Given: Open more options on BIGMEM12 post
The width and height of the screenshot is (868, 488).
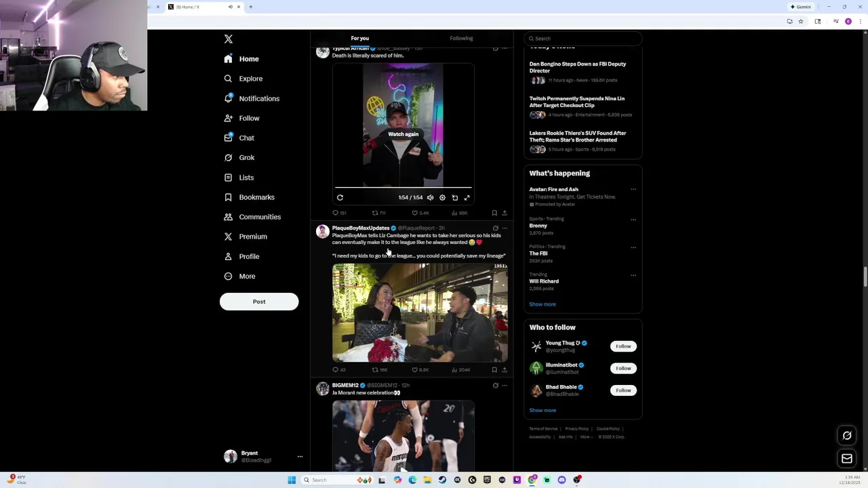Looking at the screenshot, I should coord(505,386).
